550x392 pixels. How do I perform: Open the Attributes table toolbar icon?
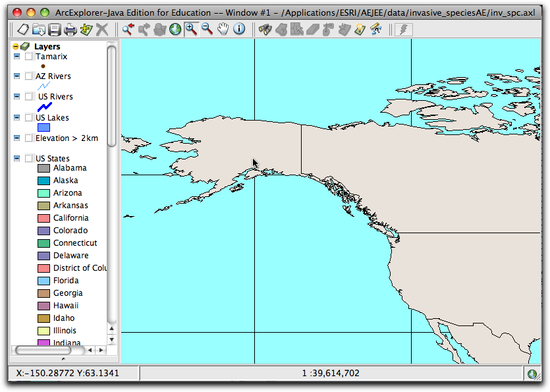click(344, 29)
